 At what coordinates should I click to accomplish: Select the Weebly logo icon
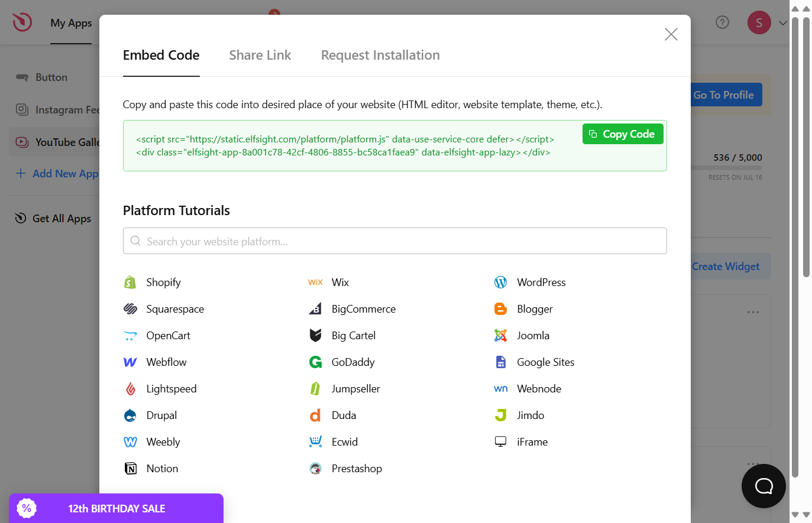coord(130,442)
